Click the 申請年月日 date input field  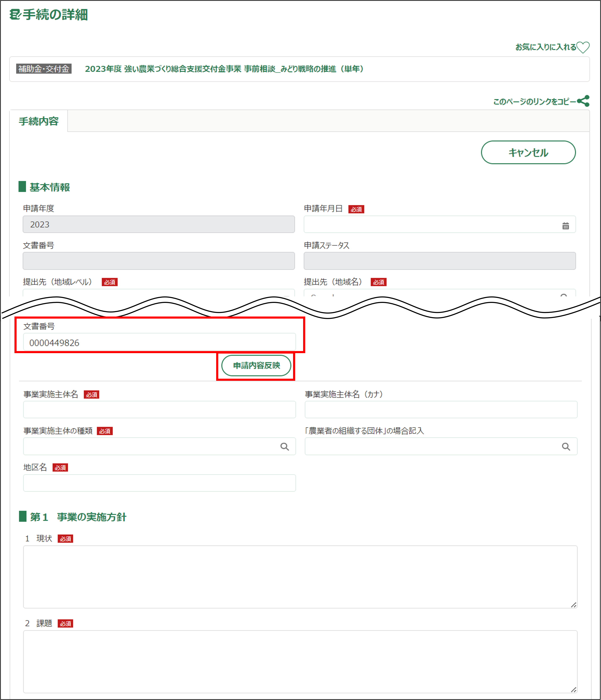(429, 225)
